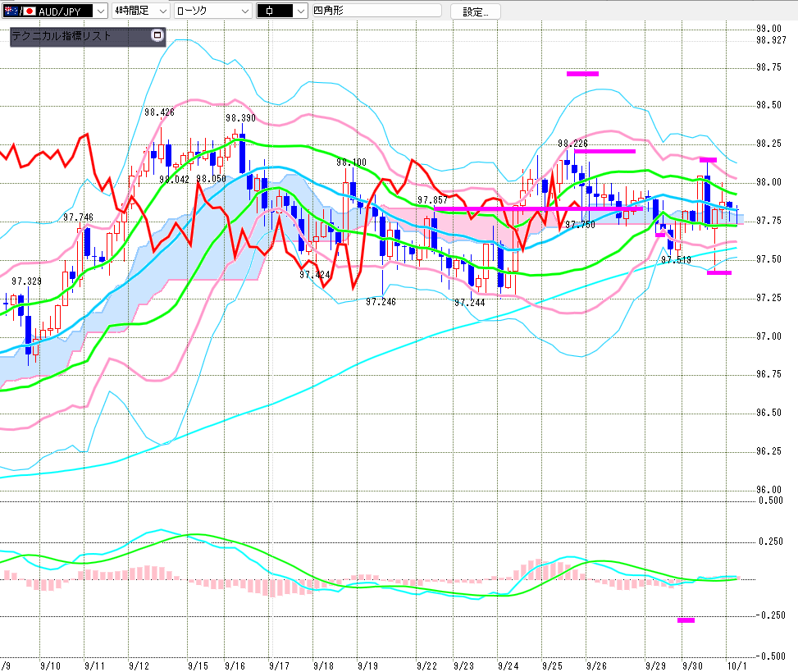798x672 pixels.
Task: Select the magenta bar beside the 98.226 label
Action: 604,151
